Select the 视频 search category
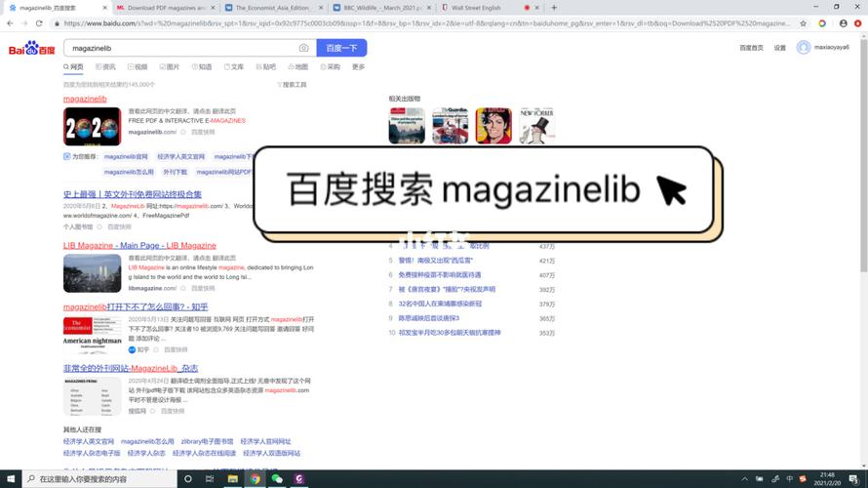Image resolution: width=868 pixels, height=488 pixels. [138, 67]
